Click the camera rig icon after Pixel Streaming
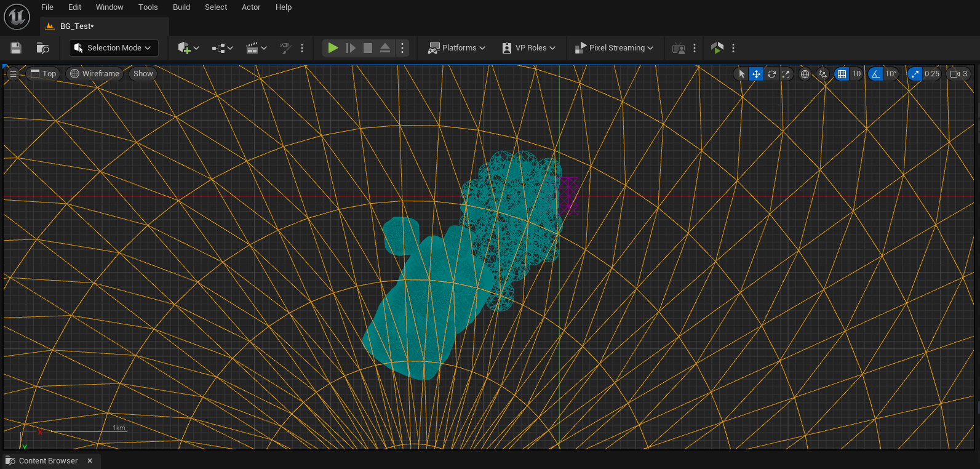The image size is (980, 469). [x=679, y=48]
